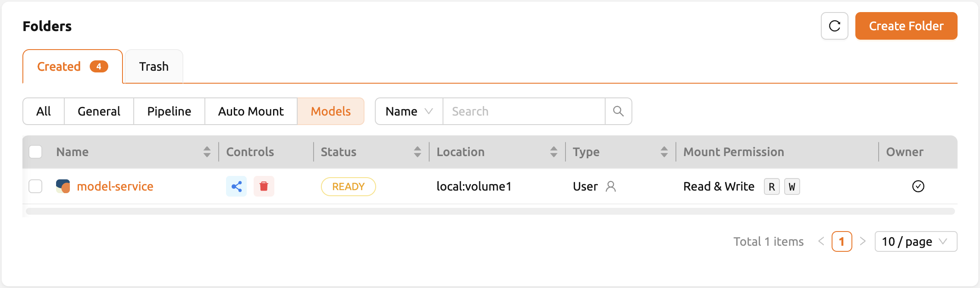980x288 pixels.
Task: Filter folders by General
Action: click(99, 111)
